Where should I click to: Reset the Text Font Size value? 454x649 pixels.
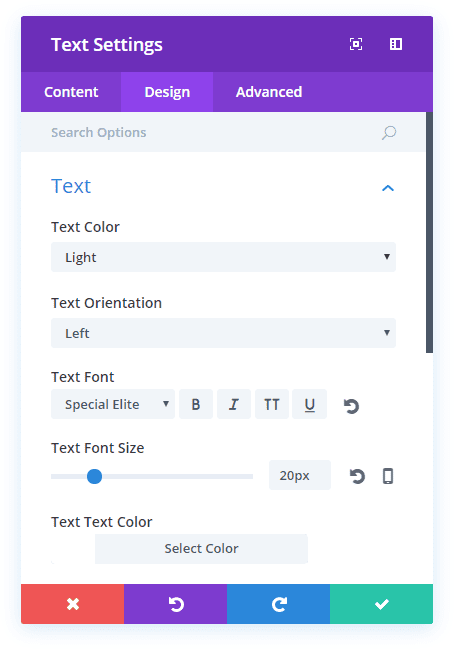pyautogui.click(x=357, y=476)
